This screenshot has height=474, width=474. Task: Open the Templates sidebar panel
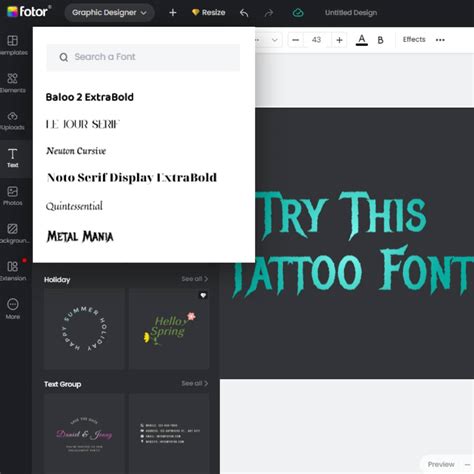tap(13, 45)
